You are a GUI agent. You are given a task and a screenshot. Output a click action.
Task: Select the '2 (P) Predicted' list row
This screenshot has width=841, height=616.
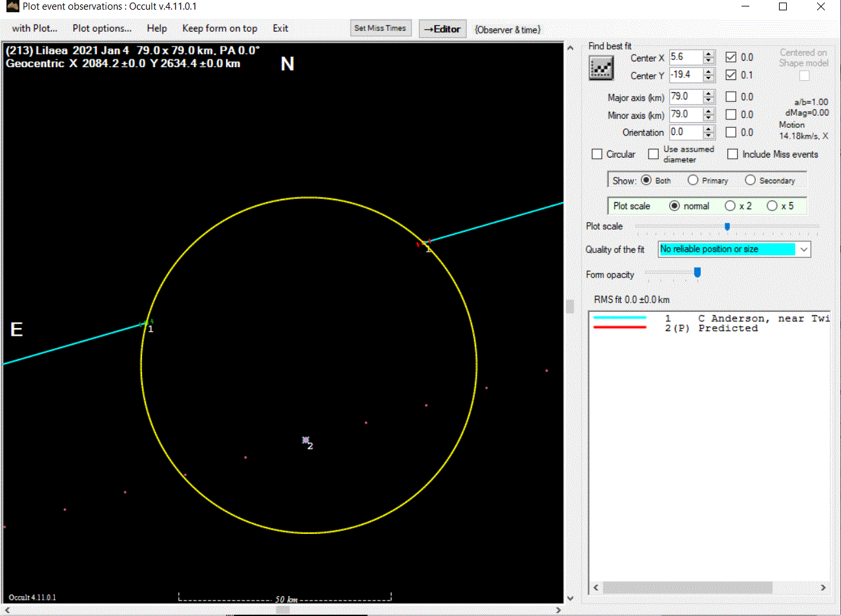(x=710, y=328)
